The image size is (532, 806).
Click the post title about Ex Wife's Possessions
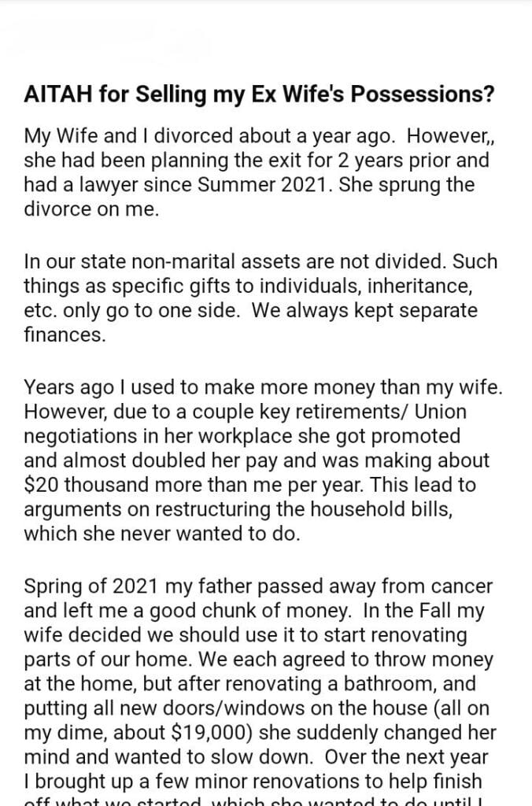259,95
